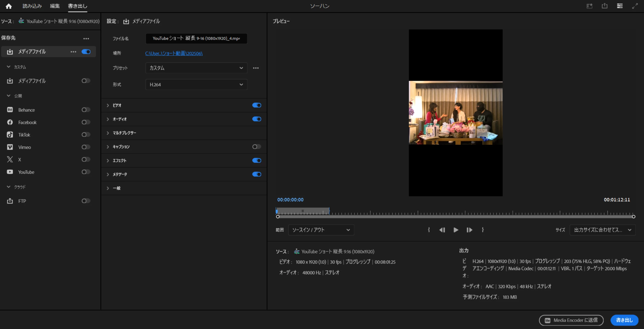Click the fullscreen toggle icon top right

[635, 6]
